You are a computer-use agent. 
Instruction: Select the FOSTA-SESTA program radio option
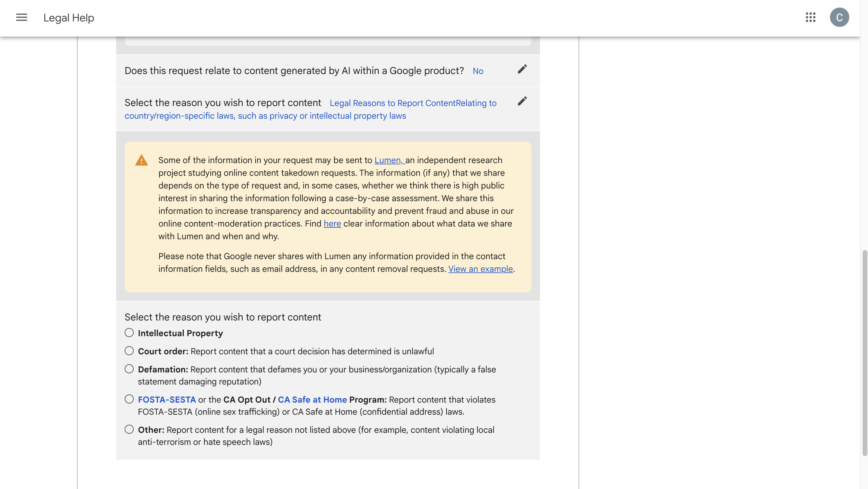pos(129,399)
